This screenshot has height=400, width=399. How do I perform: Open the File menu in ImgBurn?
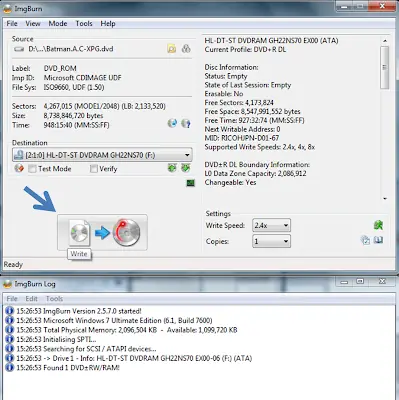[x=12, y=24]
